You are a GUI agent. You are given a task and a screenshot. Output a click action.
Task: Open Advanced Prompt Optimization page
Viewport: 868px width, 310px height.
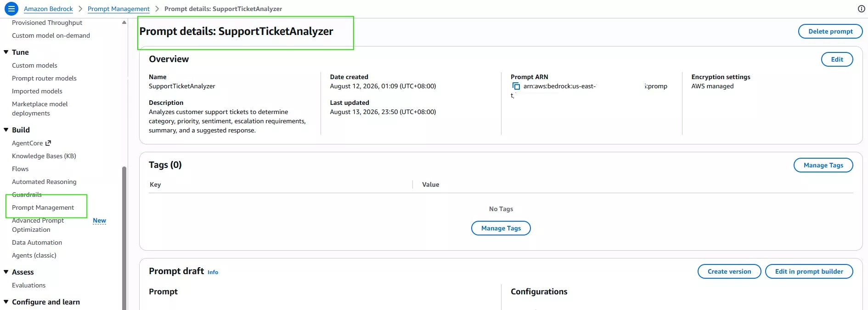pyautogui.click(x=38, y=225)
